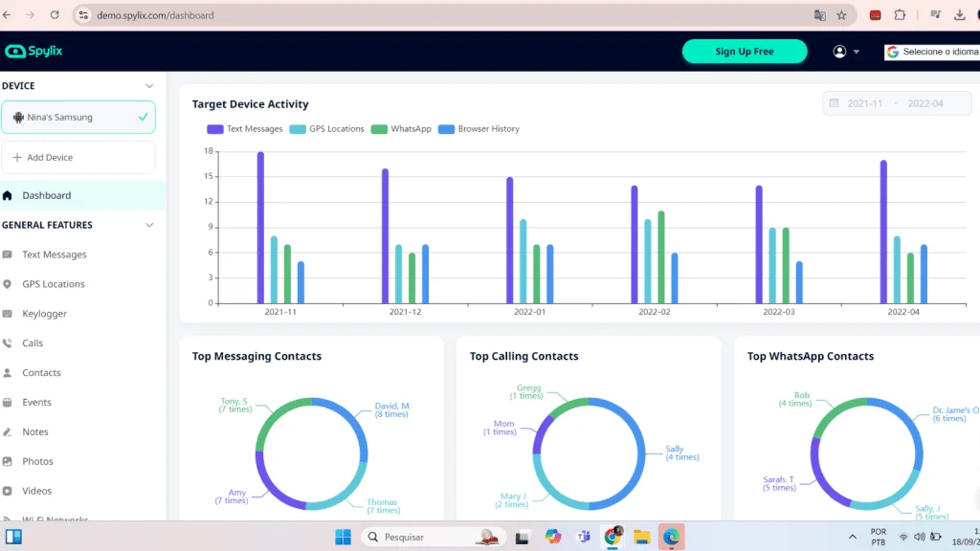Open the Events calendar icon
980x551 pixels.
pyautogui.click(x=8, y=403)
